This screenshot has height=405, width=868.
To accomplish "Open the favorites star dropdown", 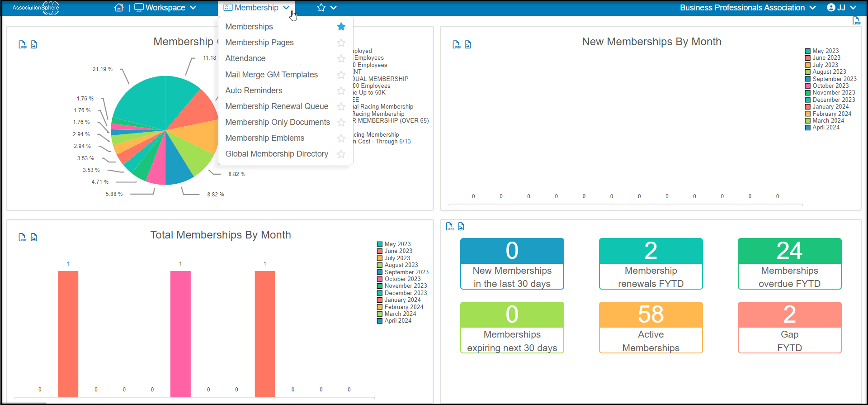I will 327,8.
